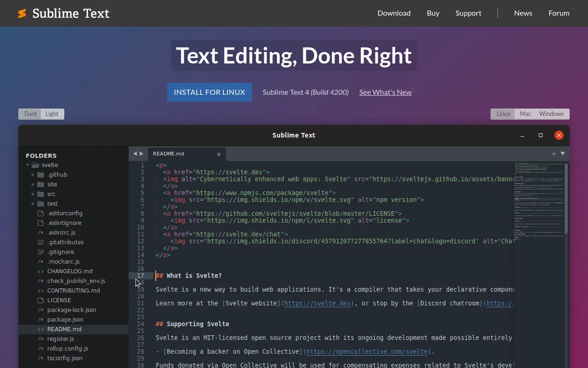Click the register.js file icon

click(x=40, y=339)
